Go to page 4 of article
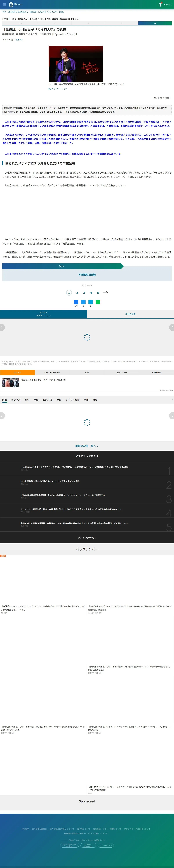This screenshot has width=174, height=868. (91, 293)
